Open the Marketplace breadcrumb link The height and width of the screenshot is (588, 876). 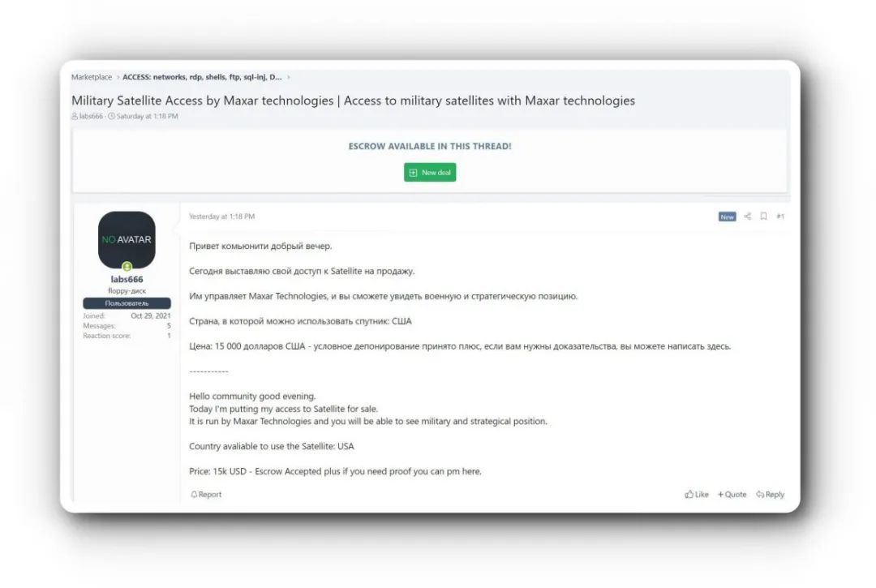92,77
